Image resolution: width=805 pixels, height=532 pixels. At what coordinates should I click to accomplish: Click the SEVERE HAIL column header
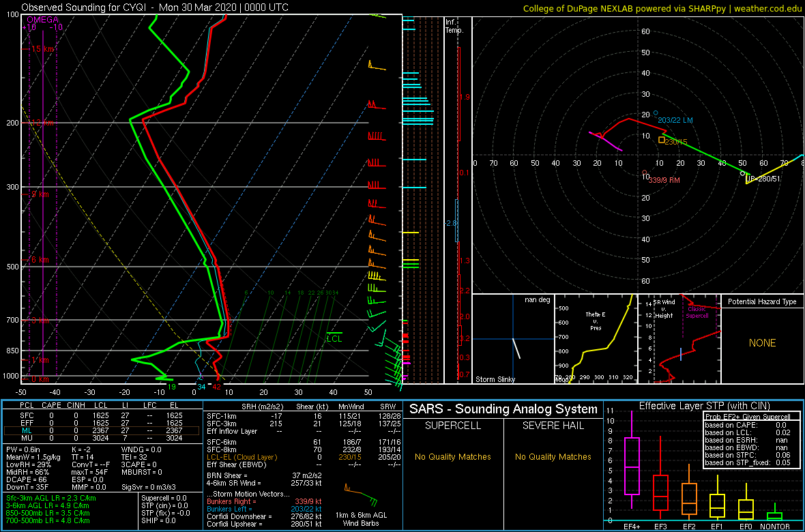coord(553,426)
